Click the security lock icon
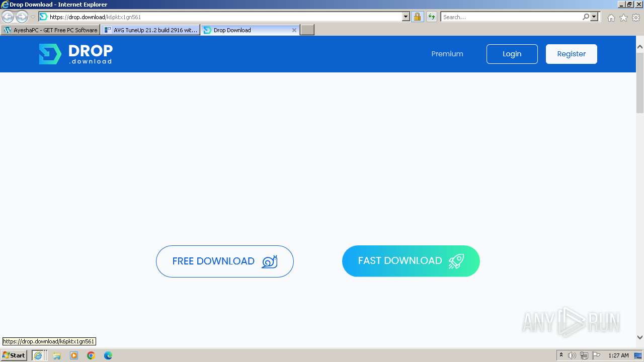Screen dimensions: 644x362 click(x=417, y=17)
